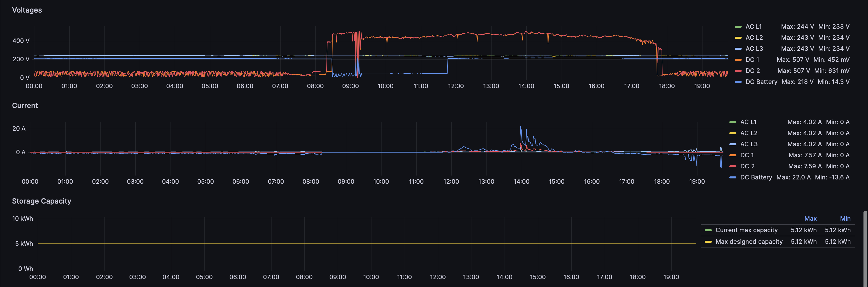Viewport: 868px width, 287px height.
Task: Open the Current panel title menu
Action: pyautogui.click(x=25, y=106)
